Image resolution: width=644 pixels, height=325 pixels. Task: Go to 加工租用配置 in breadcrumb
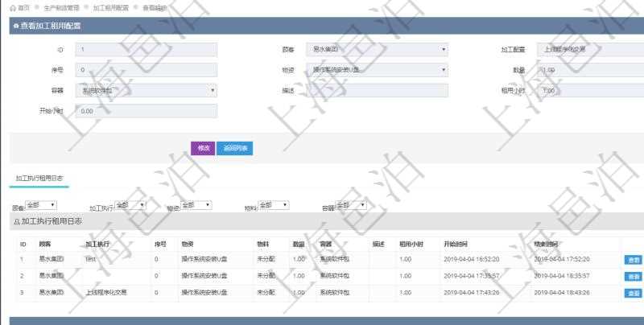click(110, 7)
